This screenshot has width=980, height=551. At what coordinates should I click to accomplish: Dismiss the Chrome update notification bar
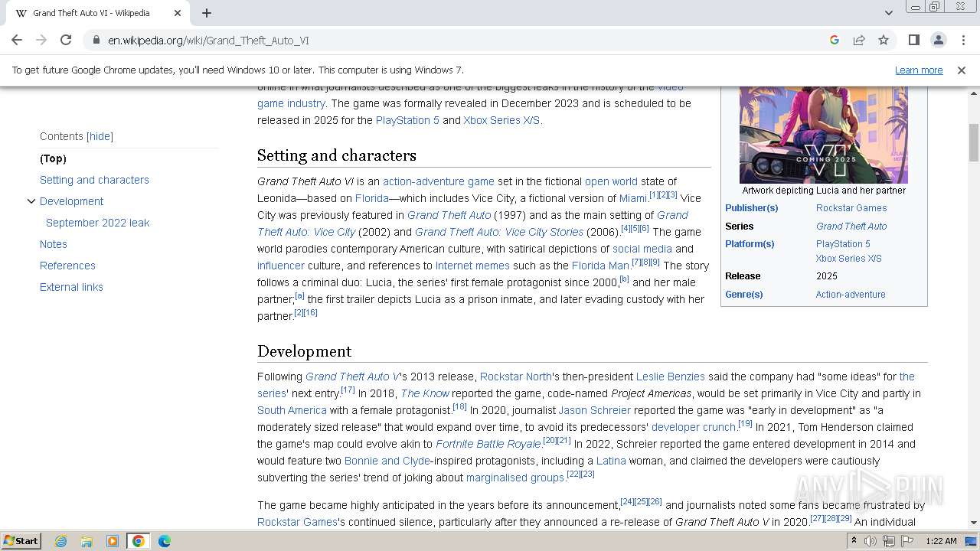point(962,70)
